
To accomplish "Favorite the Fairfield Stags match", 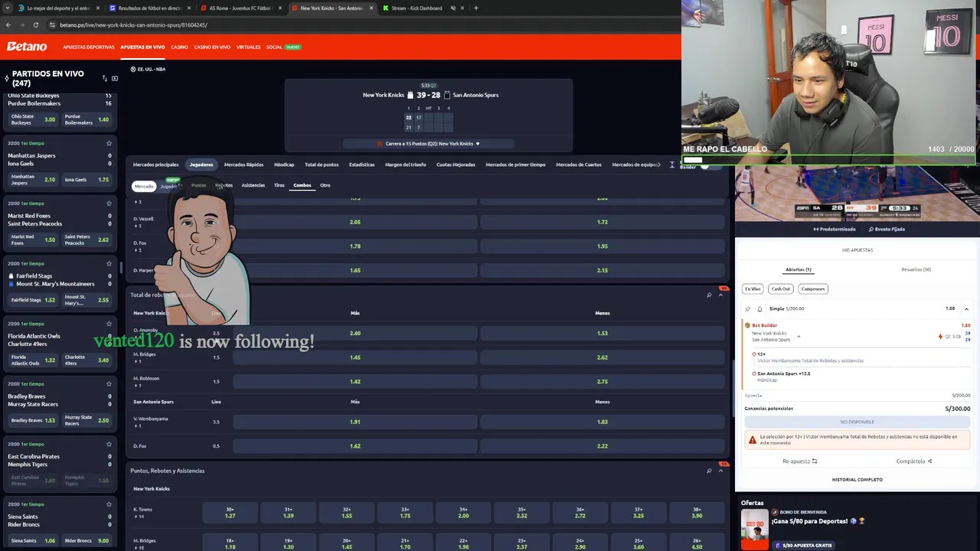I will (x=109, y=263).
